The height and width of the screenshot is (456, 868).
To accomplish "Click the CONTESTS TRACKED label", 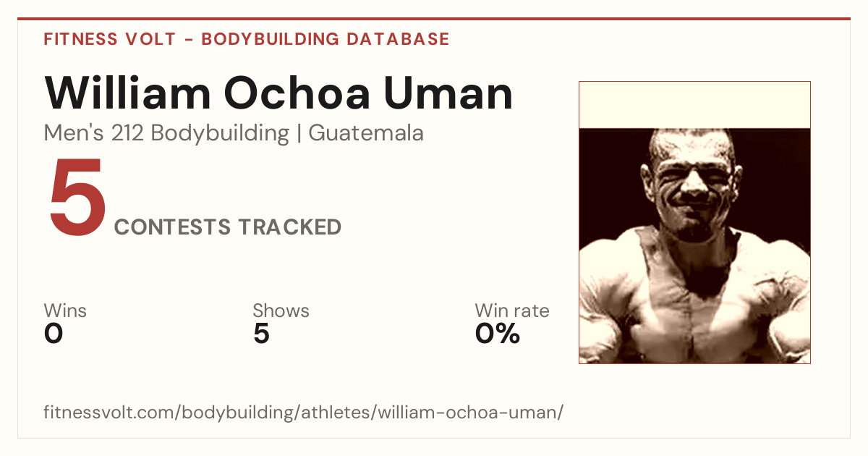I will click(228, 227).
